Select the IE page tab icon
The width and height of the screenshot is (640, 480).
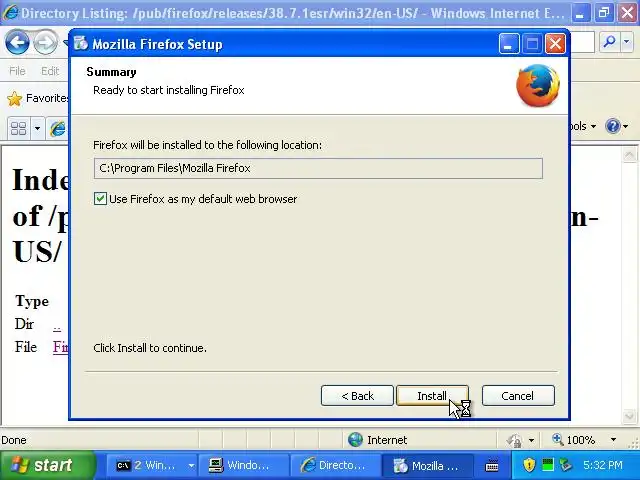58,129
